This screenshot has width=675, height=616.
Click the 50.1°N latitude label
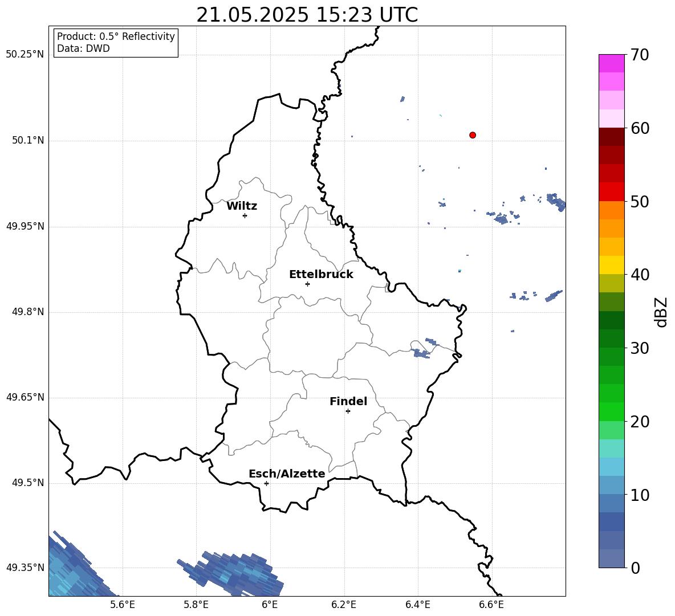28,140
